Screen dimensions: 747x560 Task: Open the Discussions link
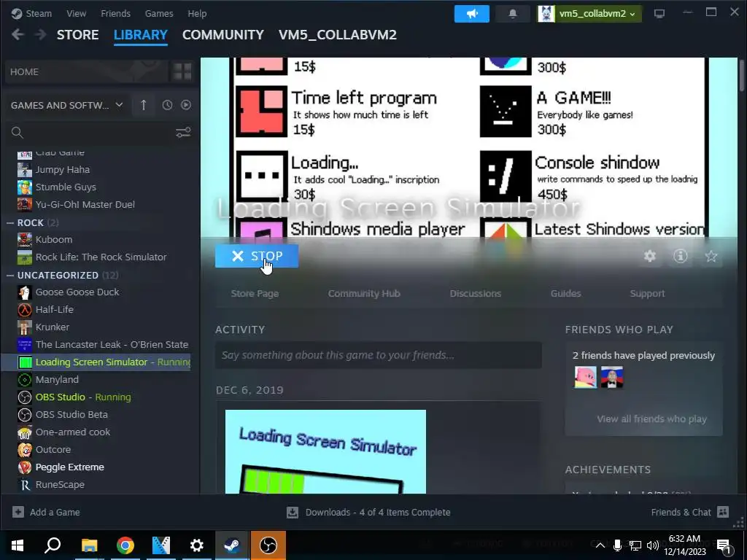pyautogui.click(x=476, y=294)
